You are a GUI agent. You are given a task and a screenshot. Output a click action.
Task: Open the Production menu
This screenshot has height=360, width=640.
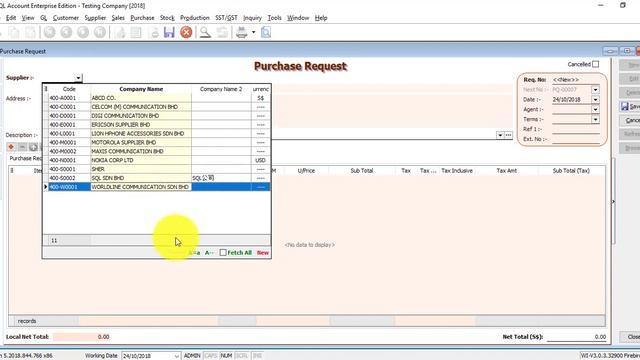coord(195,18)
